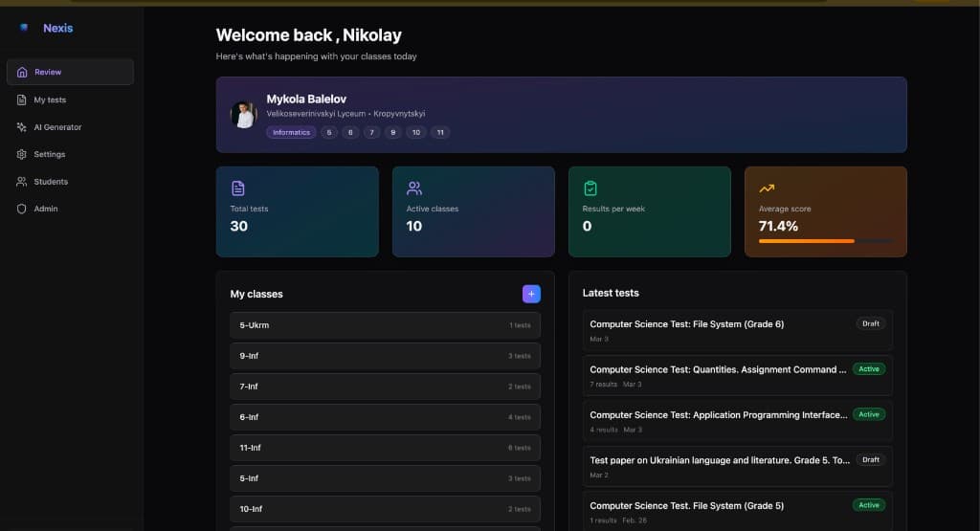
Task: Open the 11-Inf class row
Action: pyautogui.click(x=385, y=448)
